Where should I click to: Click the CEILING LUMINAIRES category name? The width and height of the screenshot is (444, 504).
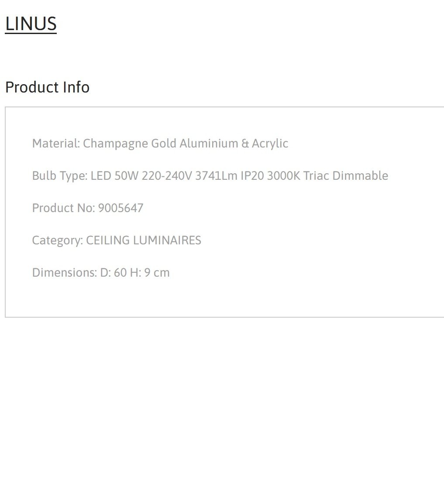pyautogui.click(x=144, y=240)
